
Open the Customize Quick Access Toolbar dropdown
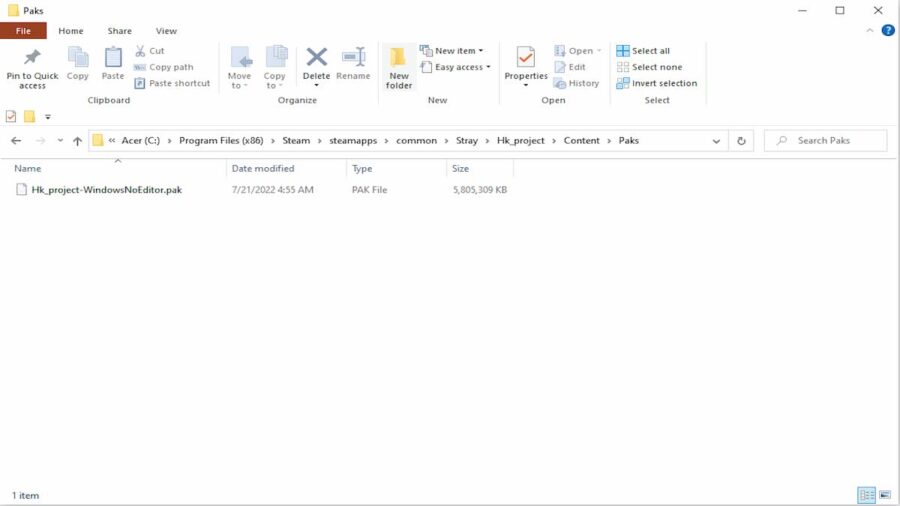tap(48, 117)
